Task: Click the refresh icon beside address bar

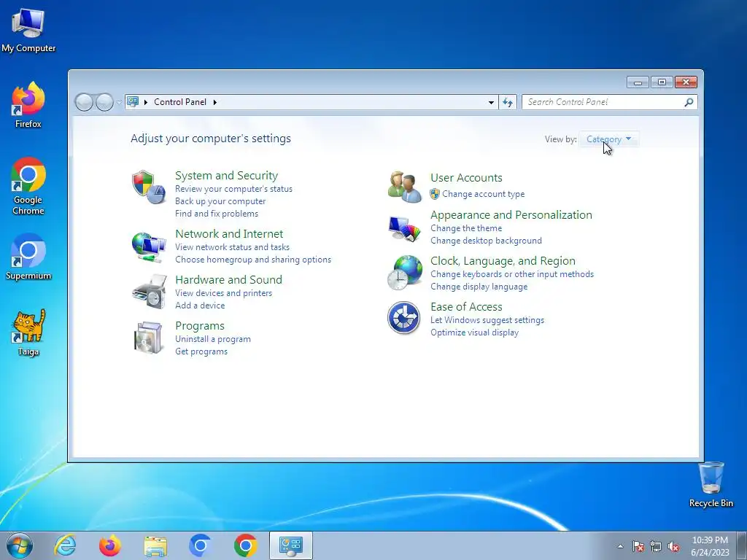Action: click(508, 102)
